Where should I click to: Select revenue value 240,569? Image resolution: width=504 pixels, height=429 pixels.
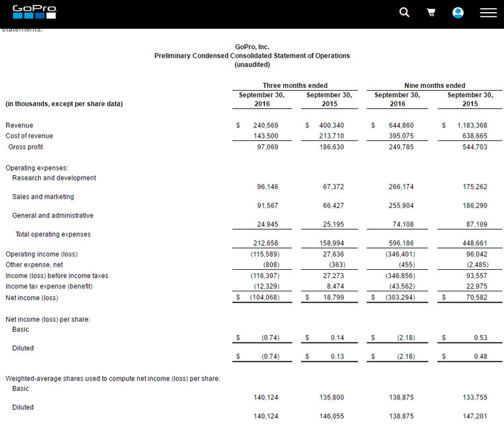[265, 126]
